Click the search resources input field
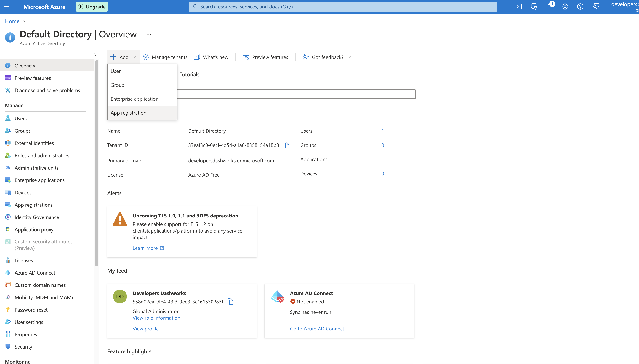Screen dimensions: 639x364 [342, 7]
